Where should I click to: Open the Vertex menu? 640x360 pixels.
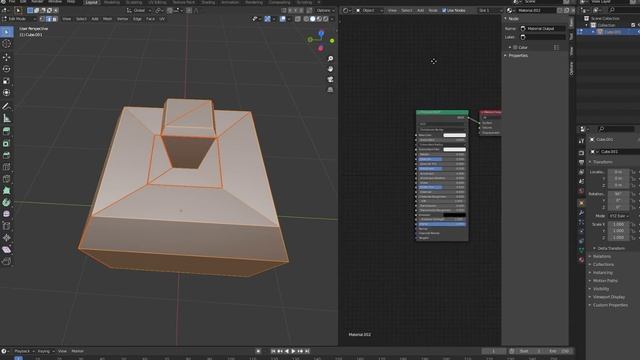(122, 19)
